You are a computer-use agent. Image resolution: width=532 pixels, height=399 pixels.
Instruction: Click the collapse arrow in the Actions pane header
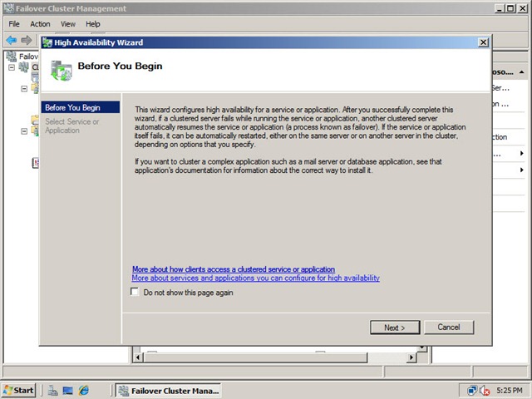pos(522,72)
